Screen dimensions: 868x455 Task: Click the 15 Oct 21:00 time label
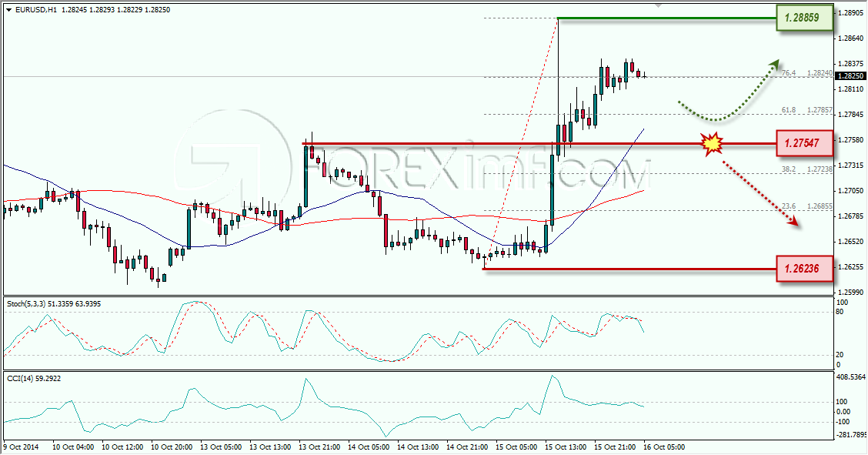pos(615,447)
